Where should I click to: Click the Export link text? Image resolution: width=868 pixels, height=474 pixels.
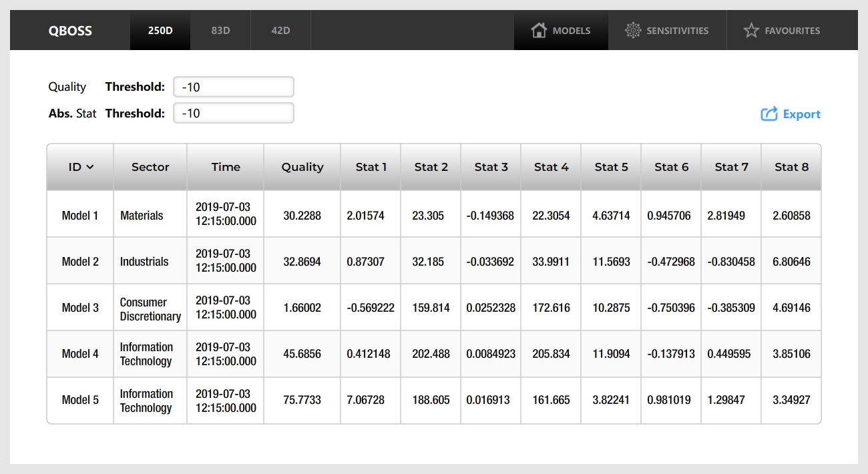801,114
